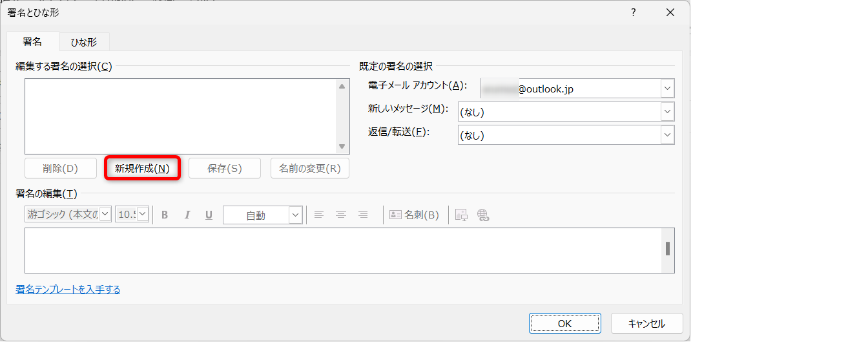The height and width of the screenshot is (342, 868).
Task: Open the 電子メール アカウント dropdown
Action: point(667,89)
